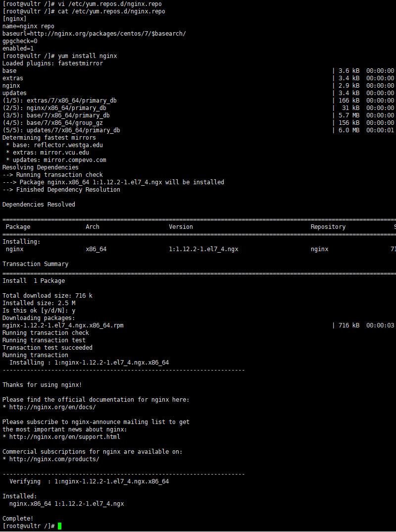
Task: Select '(1/5): extras/7/x86_64/primary_db' line
Action: tap(60, 101)
